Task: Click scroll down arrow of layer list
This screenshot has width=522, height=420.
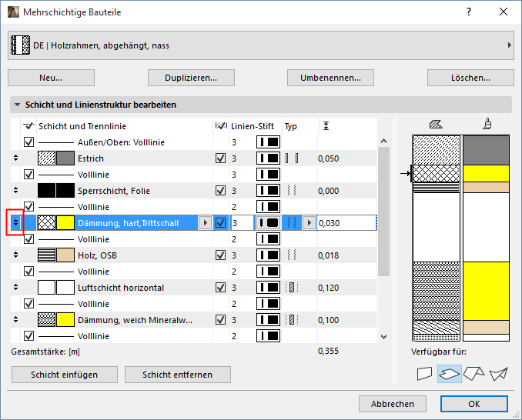Action: coord(384,337)
